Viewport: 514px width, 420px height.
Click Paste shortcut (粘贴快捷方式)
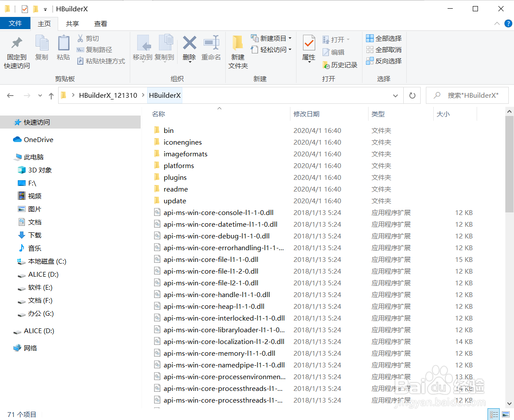tap(101, 61)
